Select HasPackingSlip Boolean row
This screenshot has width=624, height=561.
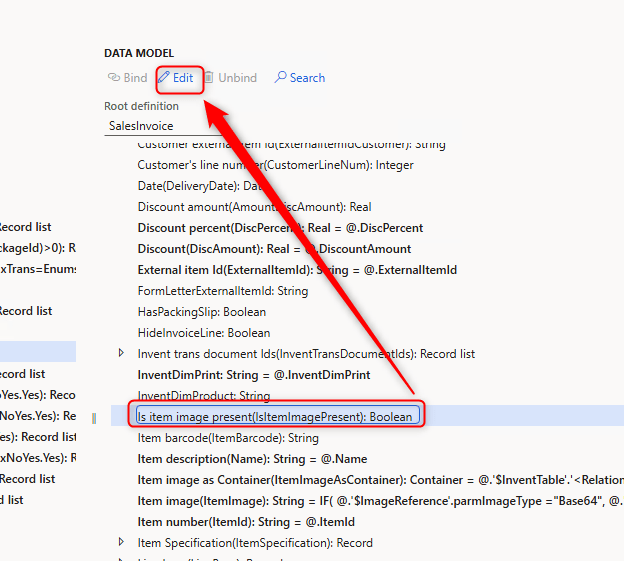click(202, 312)
